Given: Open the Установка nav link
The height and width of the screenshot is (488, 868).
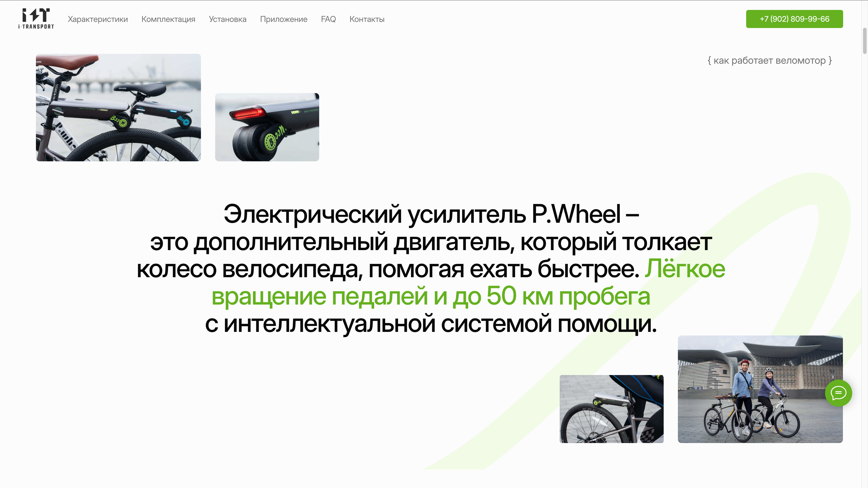Looking at the screenshot, I should 227,19.
